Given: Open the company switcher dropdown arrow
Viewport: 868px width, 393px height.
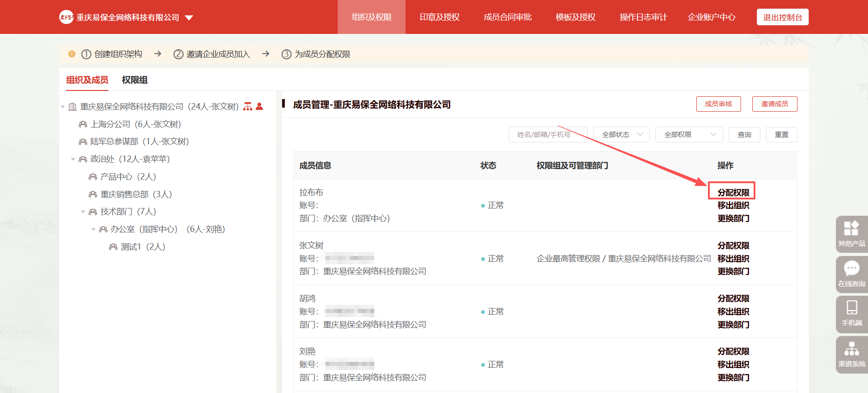Looking at the screenshot, I should coord(189,18).
